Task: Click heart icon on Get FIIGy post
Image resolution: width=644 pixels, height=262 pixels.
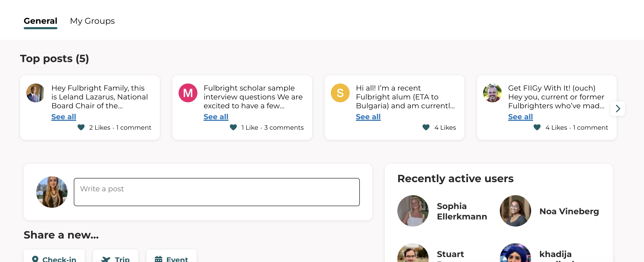Action: tap(537, 127)
